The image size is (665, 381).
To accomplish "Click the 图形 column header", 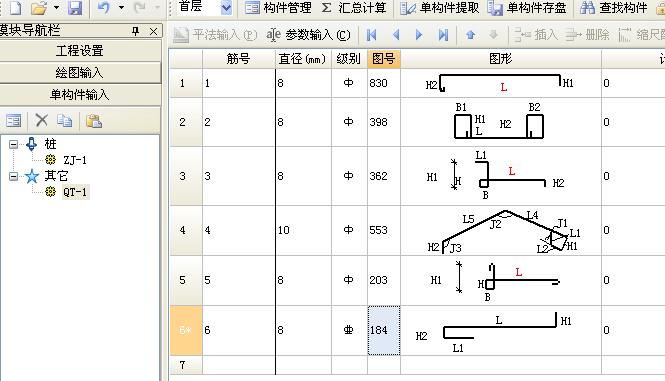I will [x=500, y=59].
